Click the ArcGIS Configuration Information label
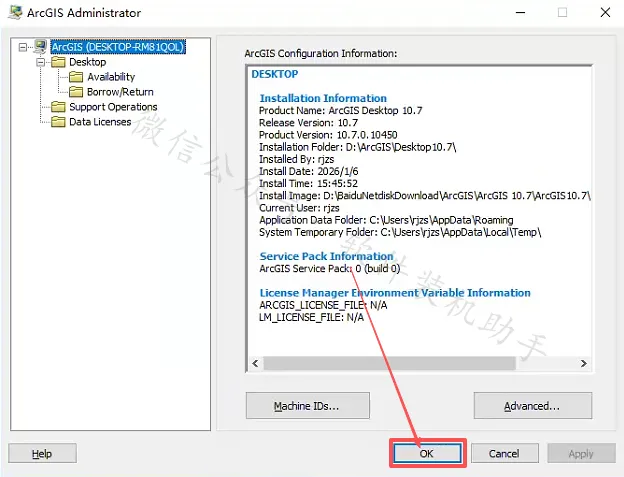This screenshot has width=624, height=477. click(x=321, y=53)
